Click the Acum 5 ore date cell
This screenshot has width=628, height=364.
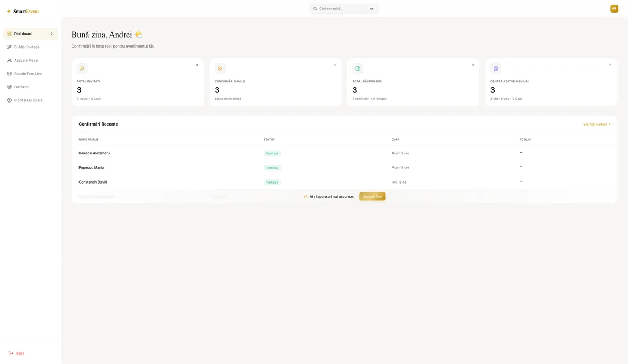coord(400,168)
